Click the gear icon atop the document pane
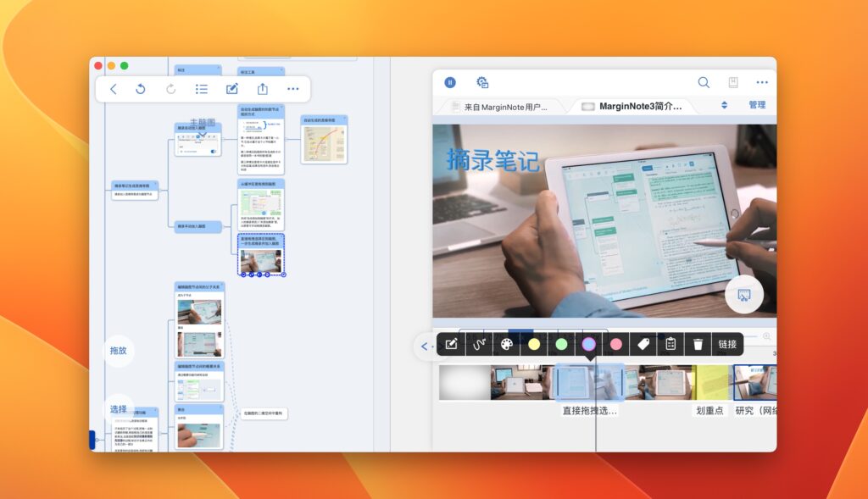 tap(483, 82)
